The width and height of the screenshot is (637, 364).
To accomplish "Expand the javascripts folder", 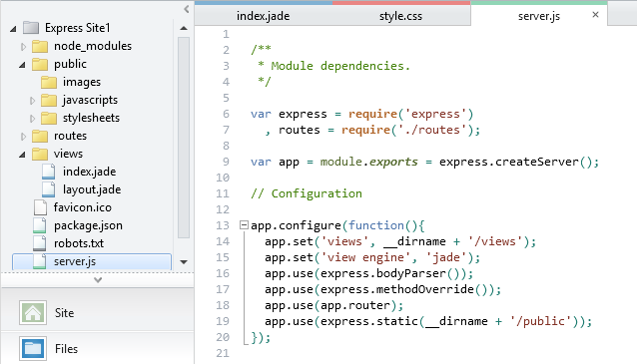I will (32, 101).
